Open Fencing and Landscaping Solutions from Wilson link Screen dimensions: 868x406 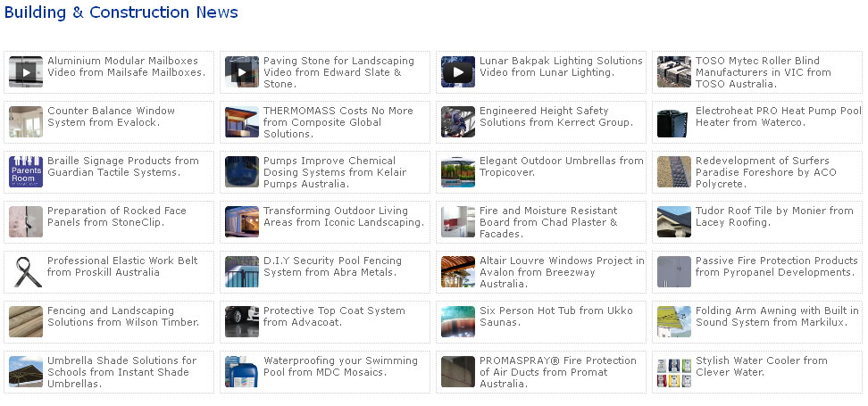coord(123,316)
